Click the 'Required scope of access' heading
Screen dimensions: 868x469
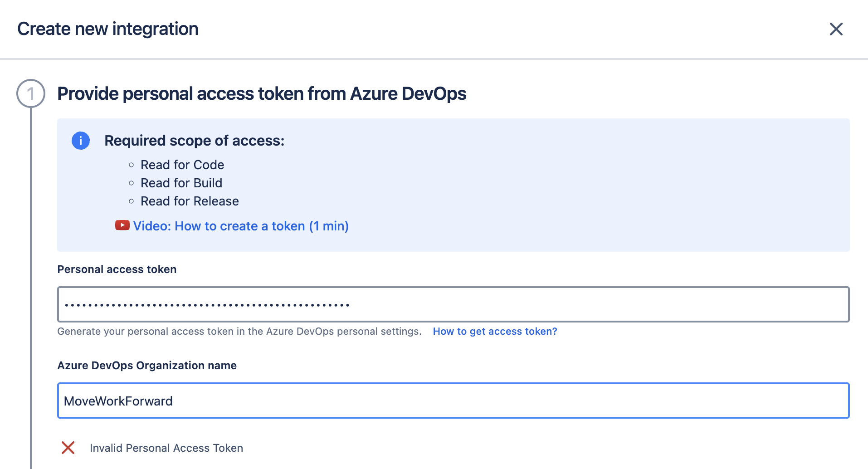click(194, 141)
